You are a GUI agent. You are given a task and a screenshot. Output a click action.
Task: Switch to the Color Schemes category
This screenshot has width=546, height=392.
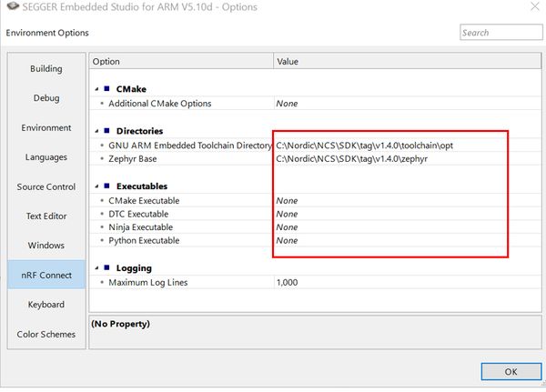[46, 334]
